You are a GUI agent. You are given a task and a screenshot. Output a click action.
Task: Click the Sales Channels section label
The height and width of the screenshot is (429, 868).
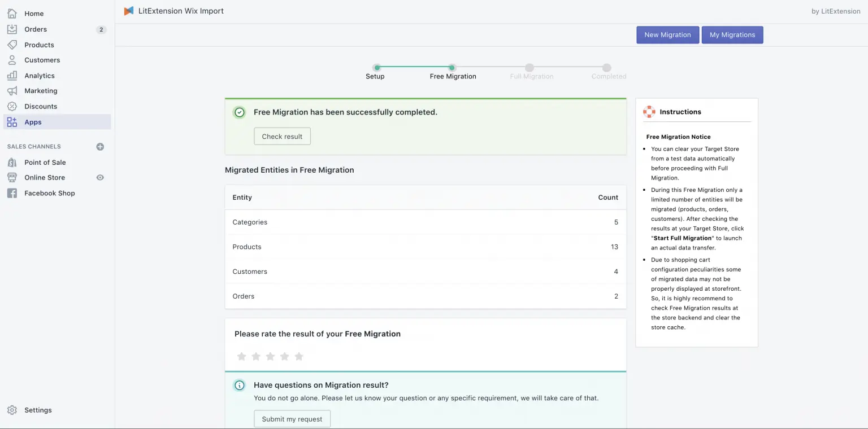pyautogui.click(x=34, y=147)
